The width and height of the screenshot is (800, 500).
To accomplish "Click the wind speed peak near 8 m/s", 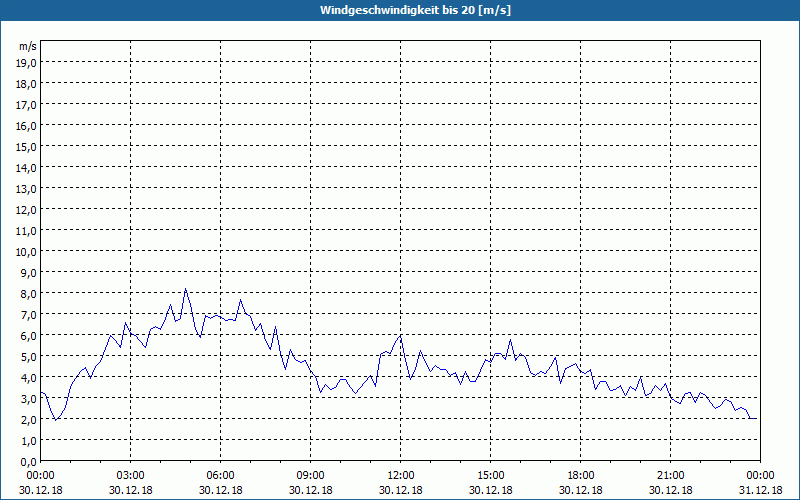I will pos(186,289).
